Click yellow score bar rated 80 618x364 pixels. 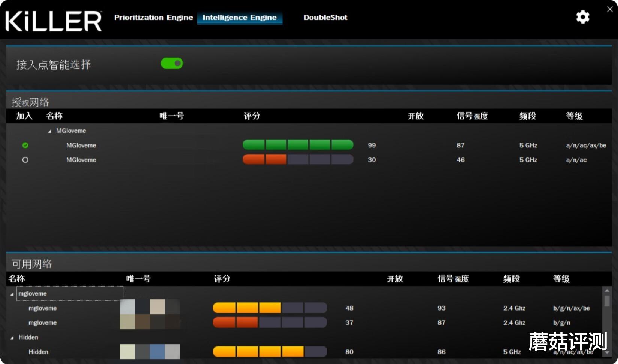[270, 352]
